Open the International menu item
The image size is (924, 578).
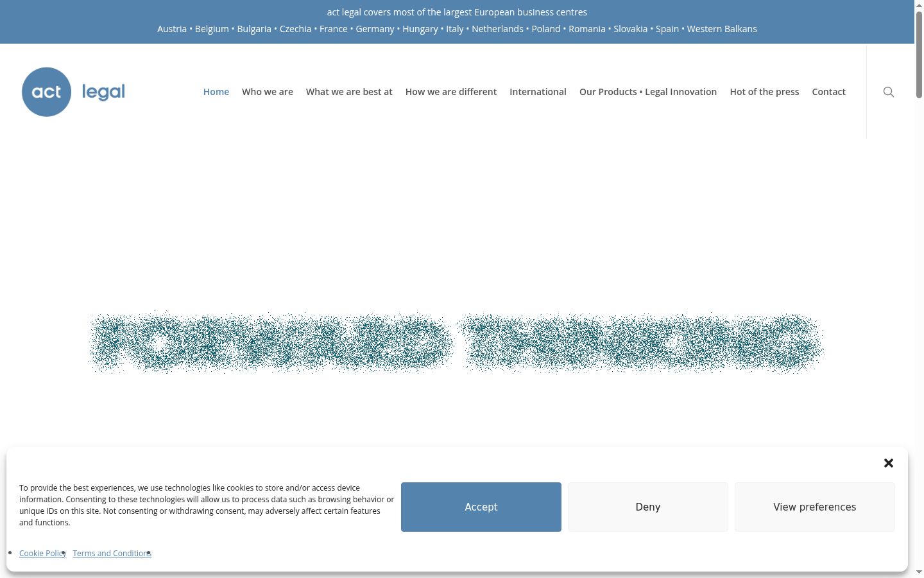pos(538,92)
